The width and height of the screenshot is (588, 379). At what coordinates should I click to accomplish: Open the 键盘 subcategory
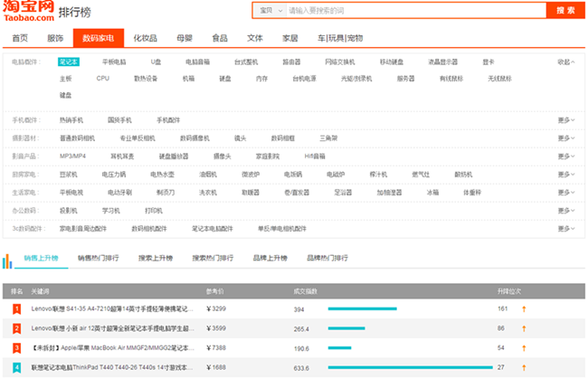point(66,95)
